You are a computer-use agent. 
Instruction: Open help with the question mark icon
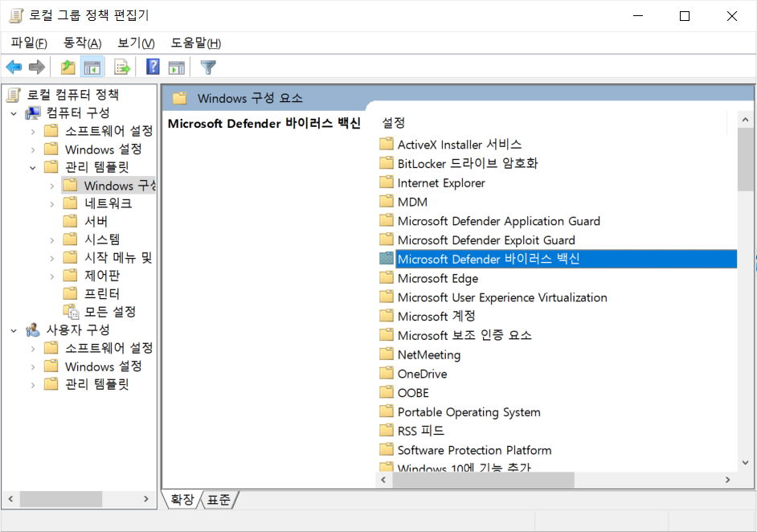[153, 67]
